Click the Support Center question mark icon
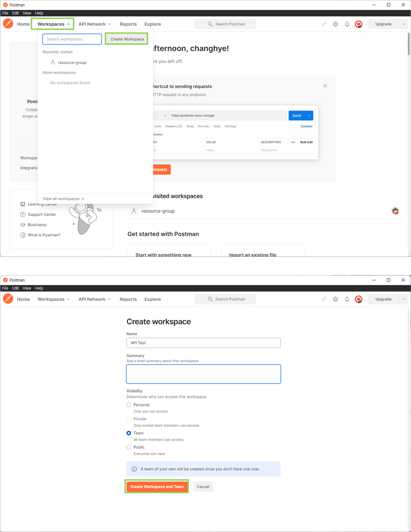Screen dimensions: 411x532 point(23,214)
